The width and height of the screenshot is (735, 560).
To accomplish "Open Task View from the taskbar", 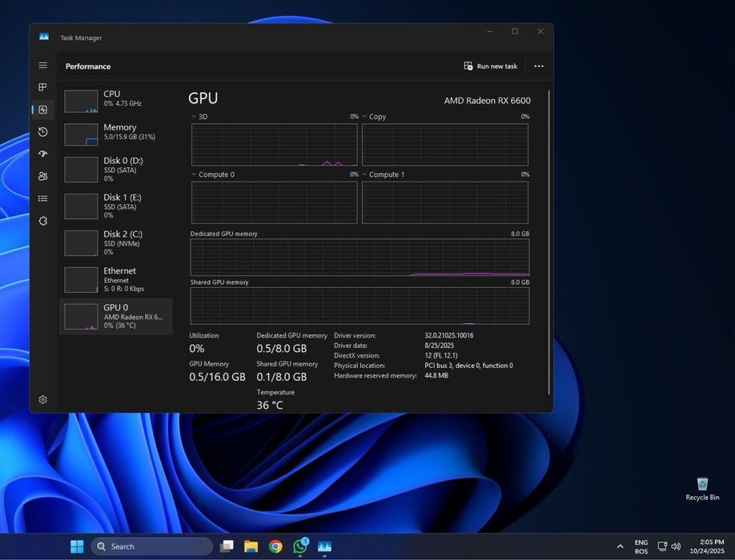I will point(227,546).
